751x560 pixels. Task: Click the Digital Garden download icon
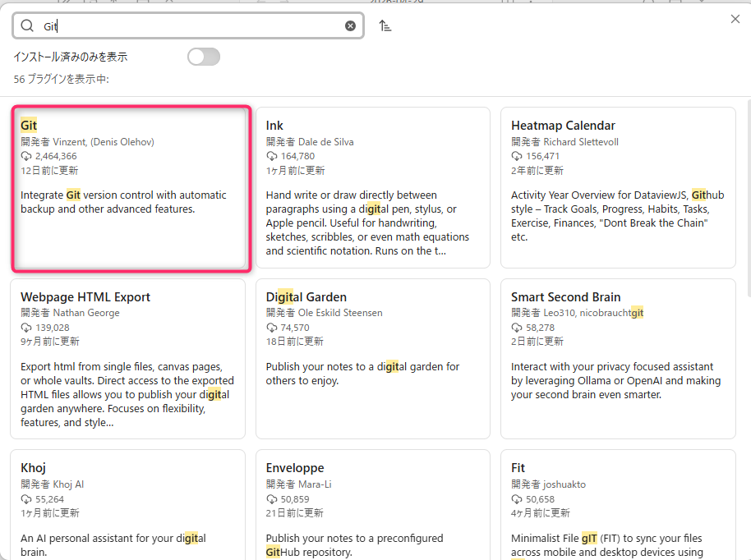(271, 328)
